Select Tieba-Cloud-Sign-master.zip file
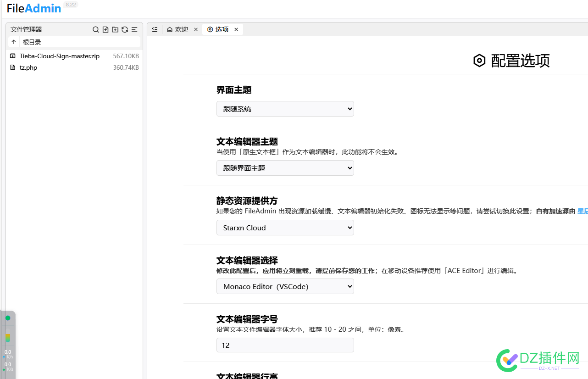The height and width of the screenshot is (379, 588). 60,56
